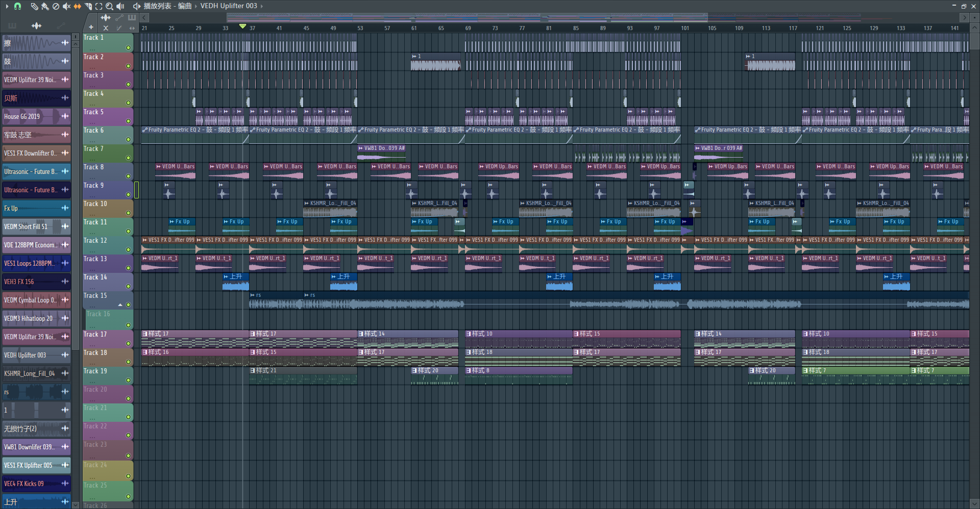Mute Track 12 via its green dot
Image resolution: width=980 pixels, height=509 pixels.
[x=129, y=250]
